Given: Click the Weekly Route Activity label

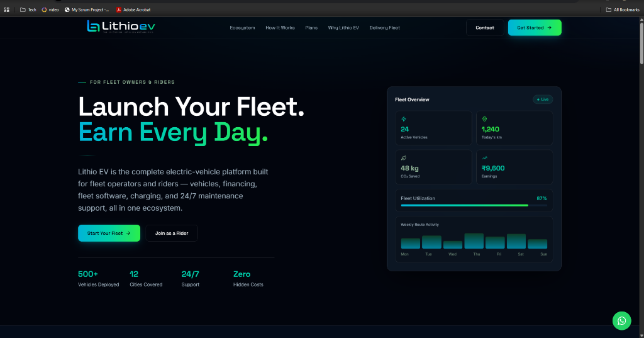Looking at the screenshot, I should click(x=419, y=225).
